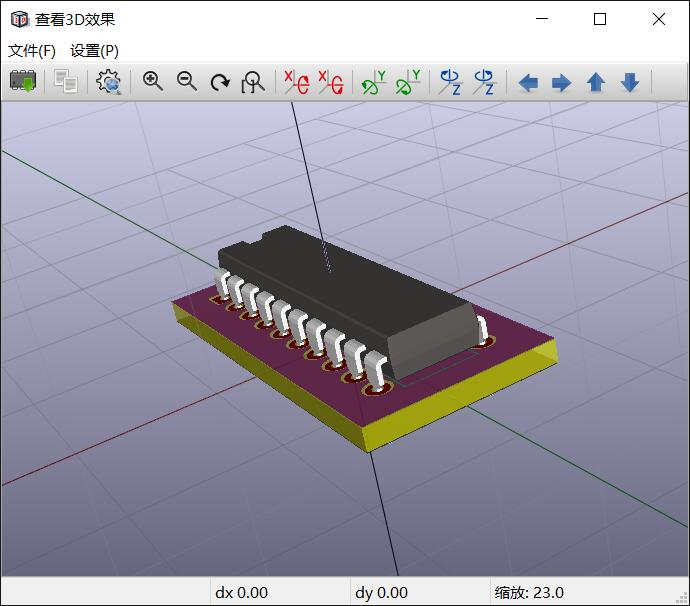The image size is (690, 606).
Task: Rotate Y counterclockwise with second green icon
Action: pos(408,82)
